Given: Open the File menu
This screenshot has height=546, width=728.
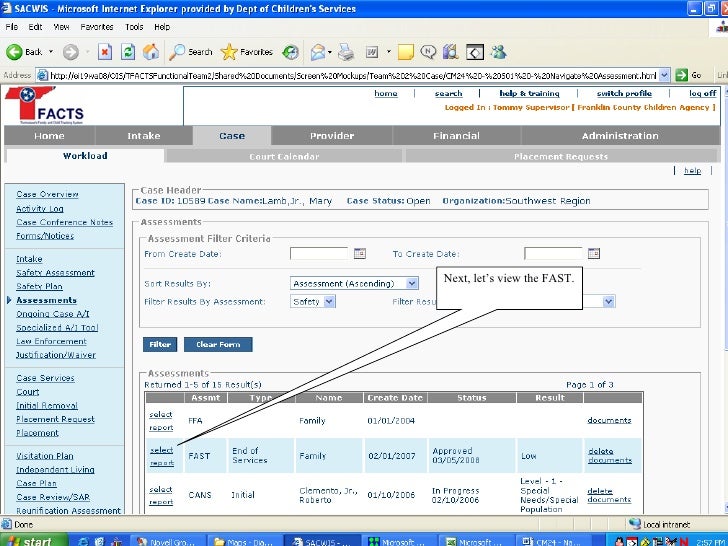Looking at the screenshot, I should point(12,27).
